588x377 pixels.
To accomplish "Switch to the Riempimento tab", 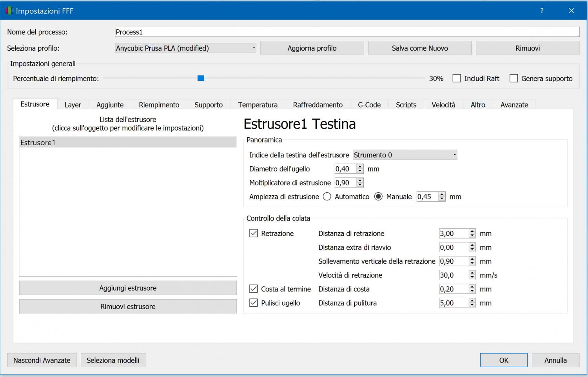I will 159,105.
